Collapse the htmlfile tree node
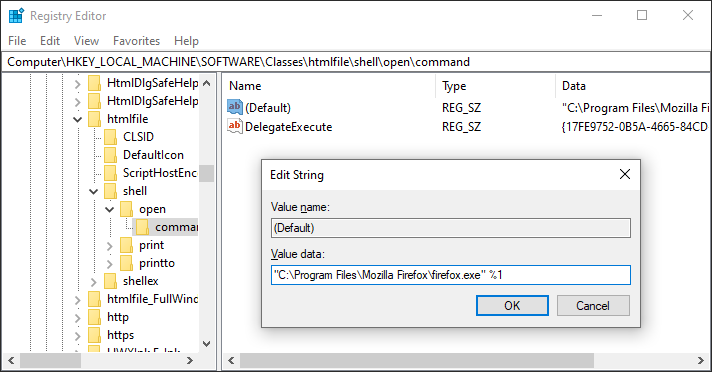The height and width of the screenshot is (372, 712). pyautogui.click(x=78, y=119)
